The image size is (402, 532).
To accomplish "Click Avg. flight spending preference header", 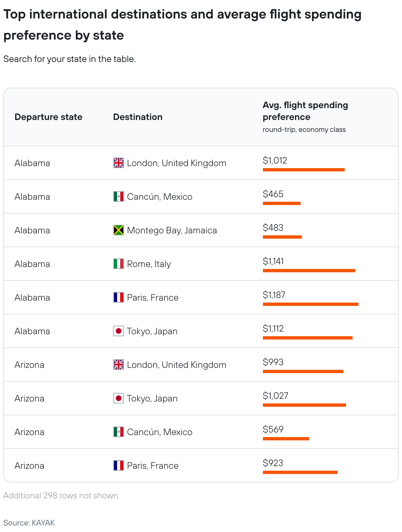I will pyautogui.click(x=305, y=111).
